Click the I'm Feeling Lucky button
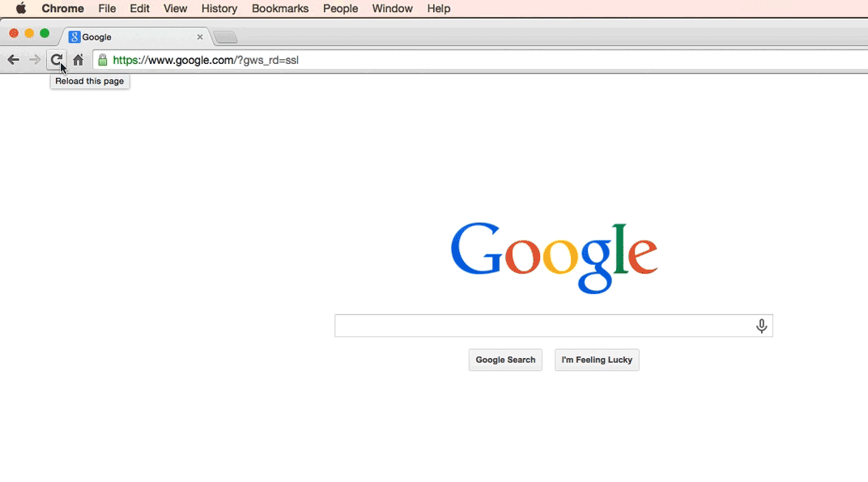Image resolution: width=868 pixels, height=482 pixels. [x=597, y=360]
